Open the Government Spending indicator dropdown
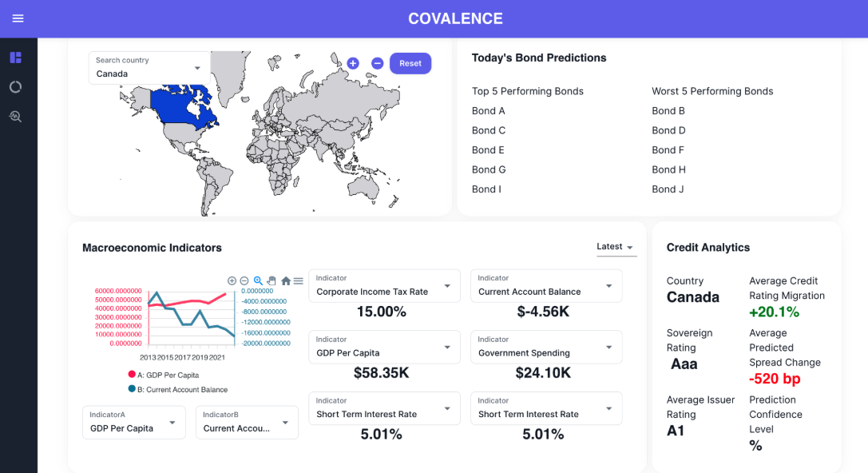 click(546, 348)
